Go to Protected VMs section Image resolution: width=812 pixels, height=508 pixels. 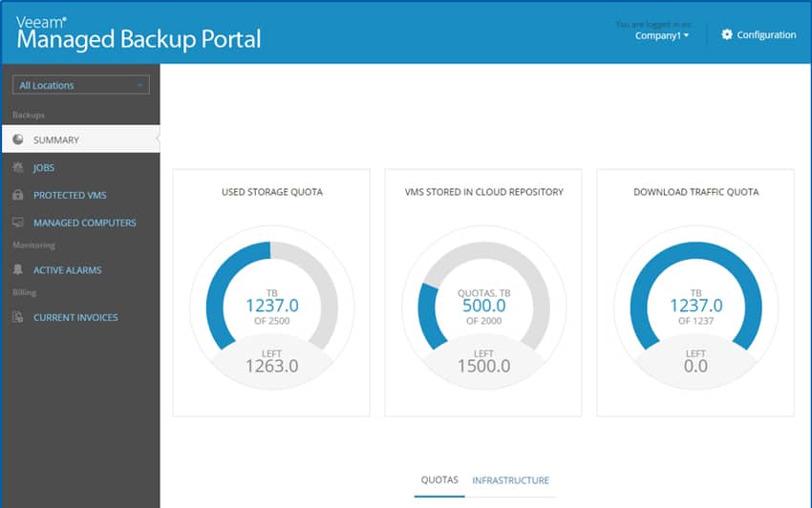click(70, 195)
